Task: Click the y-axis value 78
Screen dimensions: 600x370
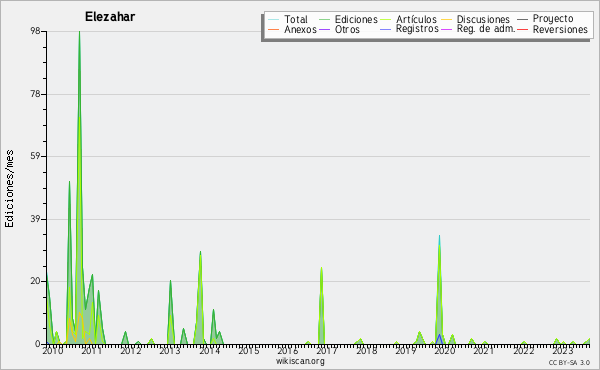Action: [x=35, y=94]
